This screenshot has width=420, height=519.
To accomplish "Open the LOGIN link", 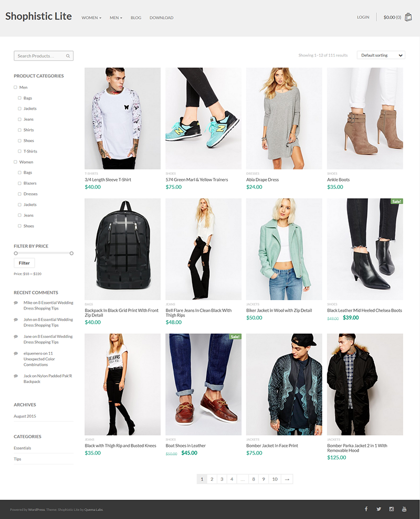I will click(x=363, y=17).
